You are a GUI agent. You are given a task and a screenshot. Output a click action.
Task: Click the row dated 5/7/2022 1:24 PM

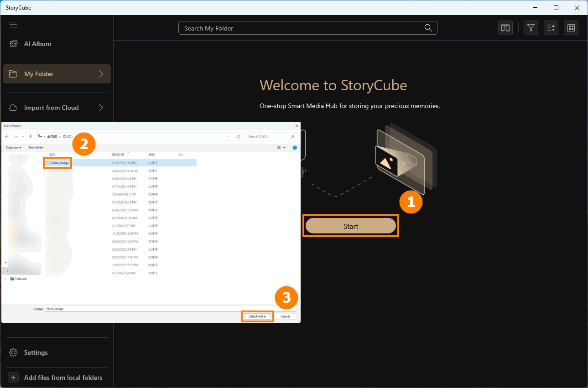pyautogui.click(x=121, y=273)
